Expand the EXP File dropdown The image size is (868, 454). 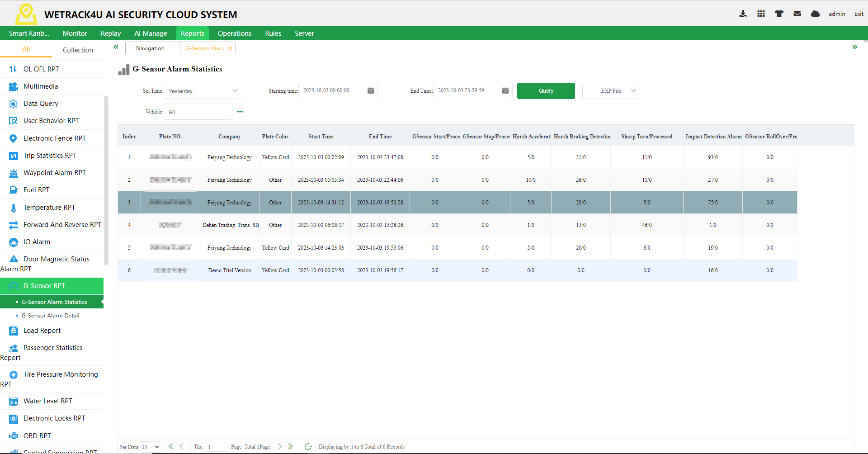[x=611, y=90]
